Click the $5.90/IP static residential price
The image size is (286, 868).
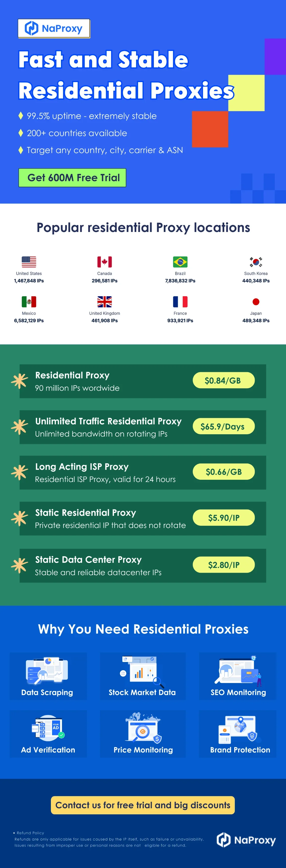[224, 518]
